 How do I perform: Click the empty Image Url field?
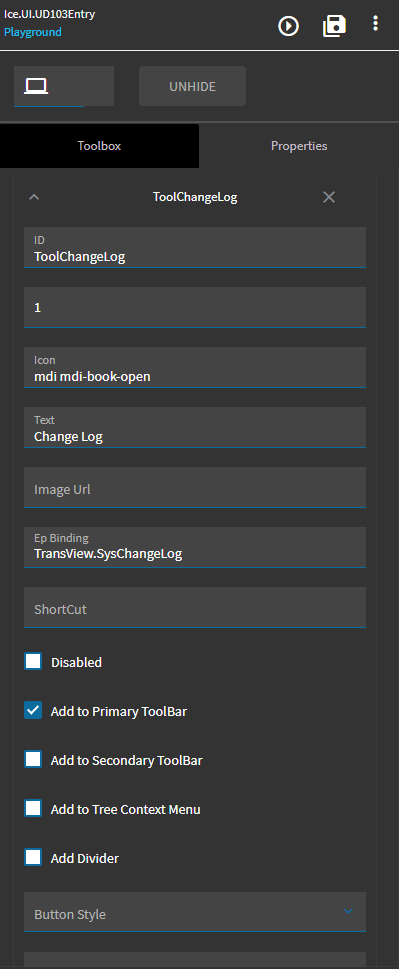pos(195,488)
